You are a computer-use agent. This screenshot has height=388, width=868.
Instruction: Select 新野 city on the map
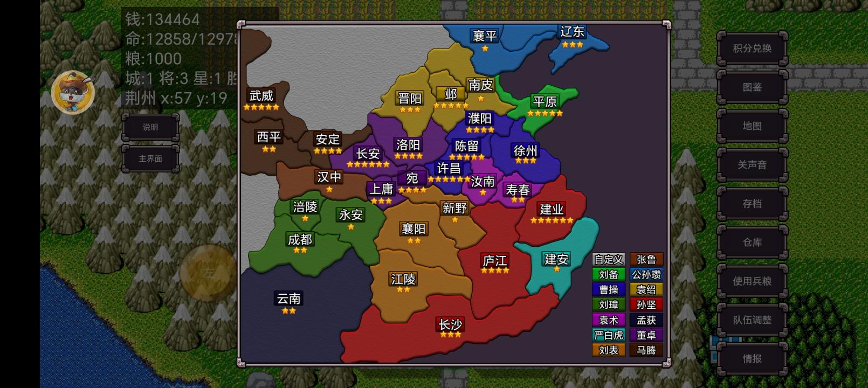454,208
